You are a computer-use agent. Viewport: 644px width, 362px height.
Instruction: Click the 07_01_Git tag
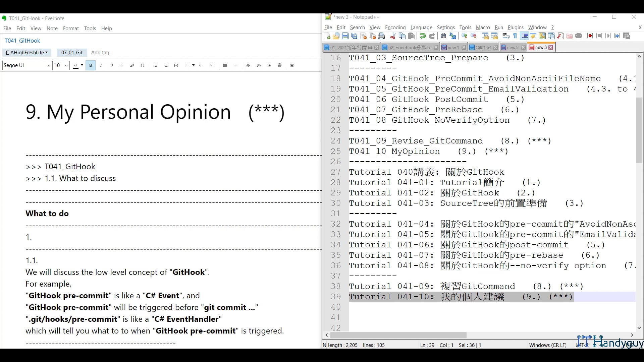[x=72, y=52]
